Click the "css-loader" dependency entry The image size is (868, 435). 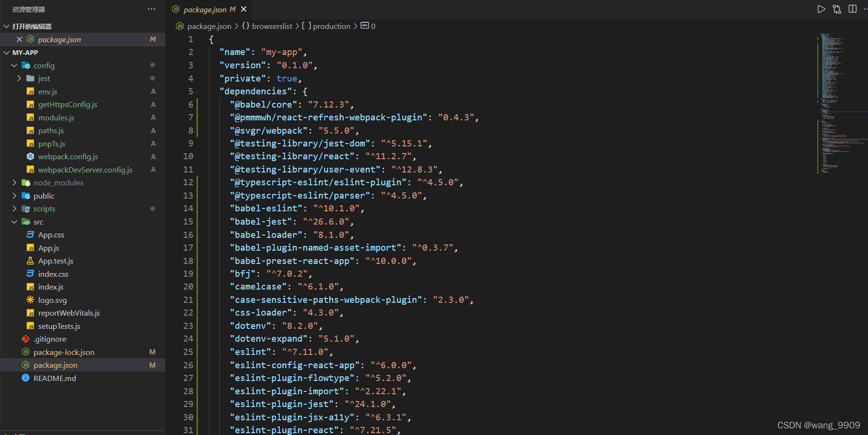(x=286, y=312)
